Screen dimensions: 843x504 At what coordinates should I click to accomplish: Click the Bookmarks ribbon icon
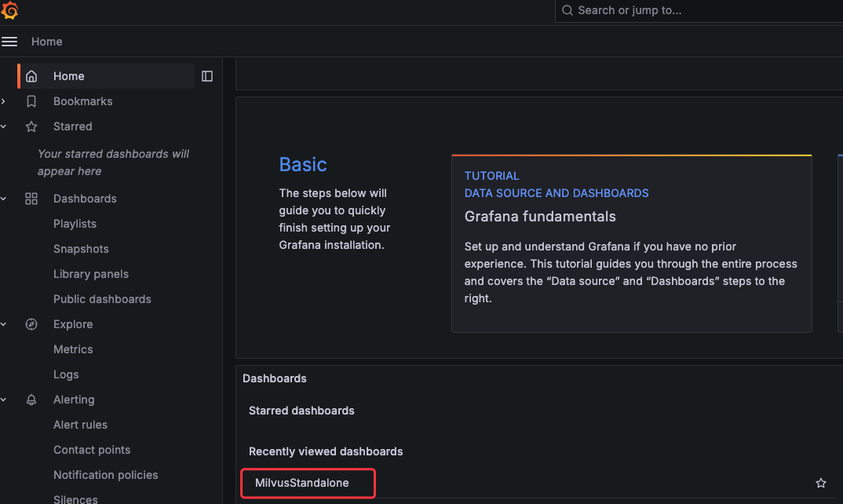point(31,101)
